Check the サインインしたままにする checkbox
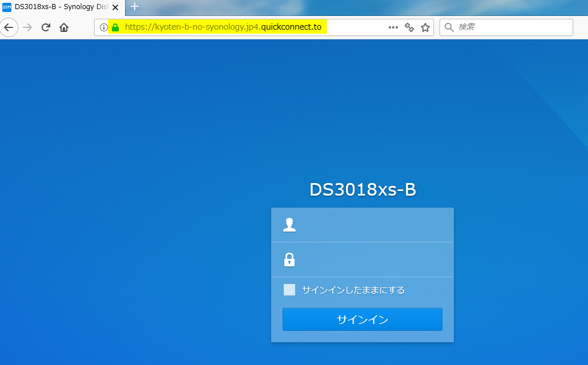 [289, 290]
